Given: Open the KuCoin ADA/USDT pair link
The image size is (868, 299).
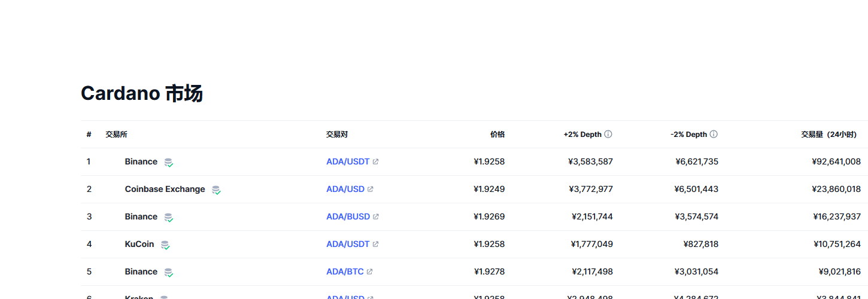Looking at the screenshot, I should pos(348,244).
